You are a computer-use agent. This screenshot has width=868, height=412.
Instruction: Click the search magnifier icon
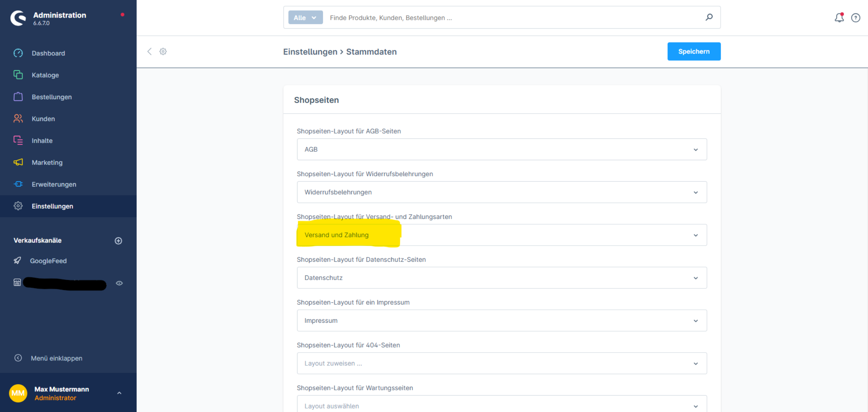pos(709,17)
